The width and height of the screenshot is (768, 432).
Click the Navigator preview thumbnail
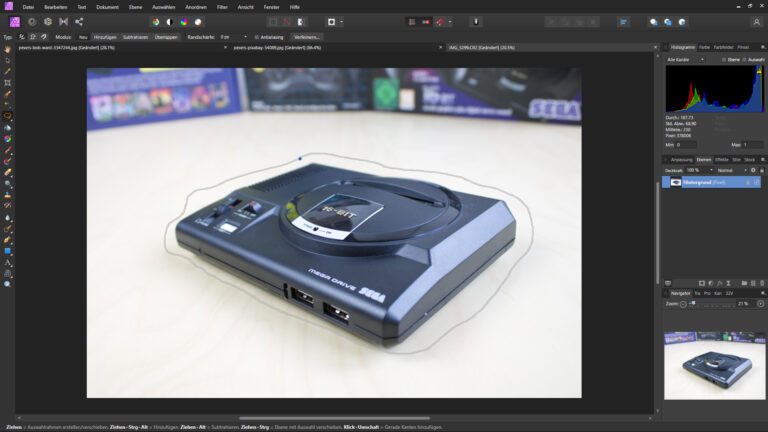coord(714,365)
